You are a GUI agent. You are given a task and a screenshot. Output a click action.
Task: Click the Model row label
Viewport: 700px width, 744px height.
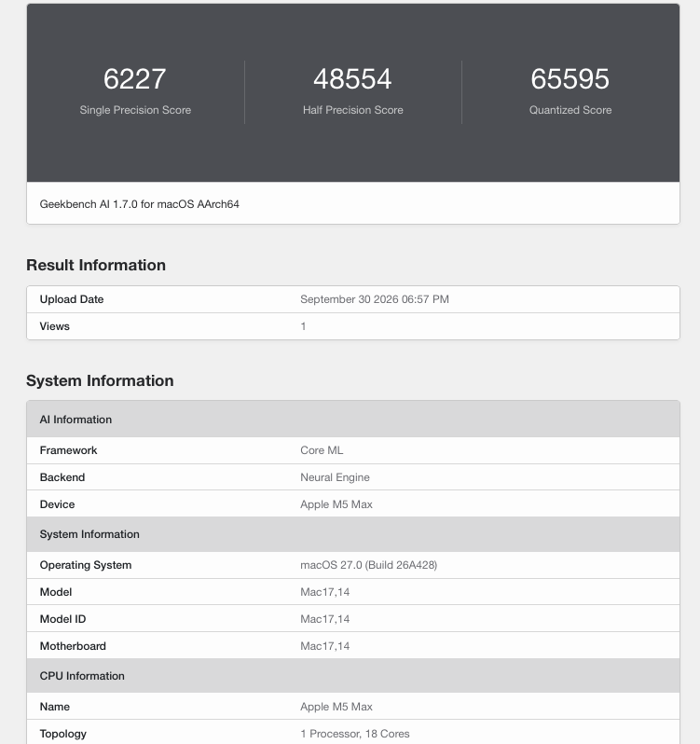point(56,592)
